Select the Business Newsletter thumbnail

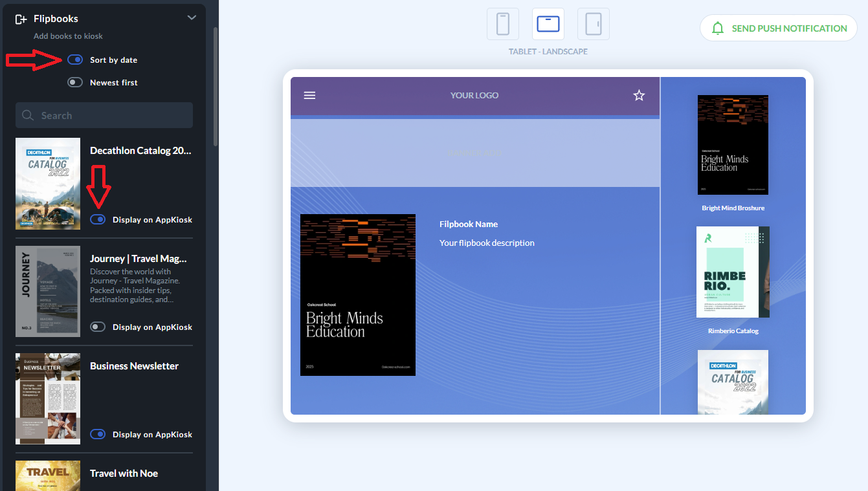(48, 398)
